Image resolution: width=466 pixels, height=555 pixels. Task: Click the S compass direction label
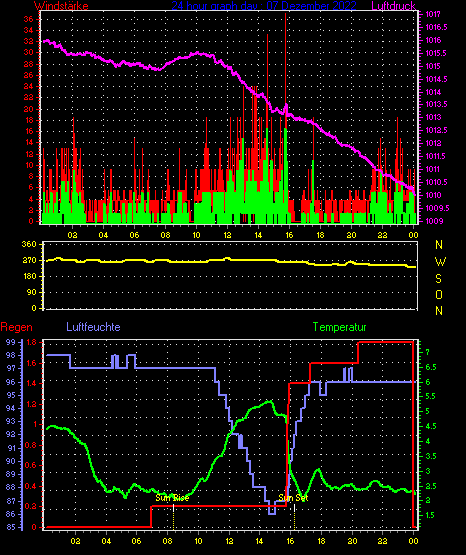point(438,279)
